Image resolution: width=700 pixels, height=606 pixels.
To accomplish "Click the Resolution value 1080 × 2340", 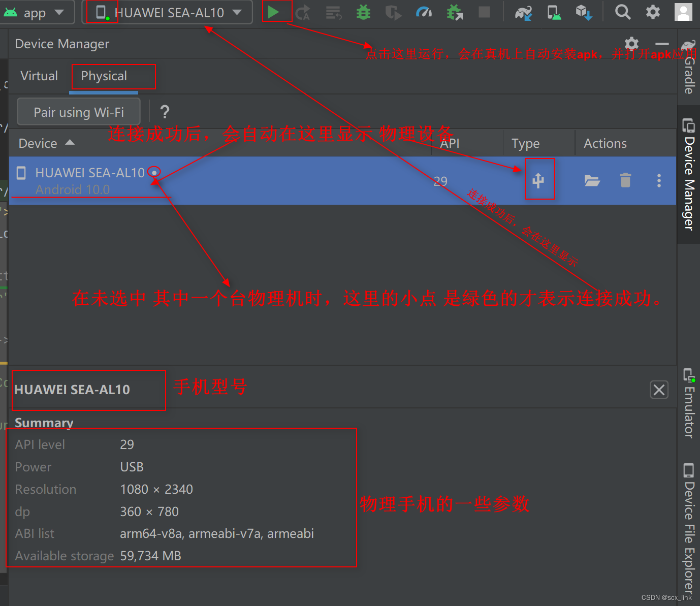I will coord(156,489).
